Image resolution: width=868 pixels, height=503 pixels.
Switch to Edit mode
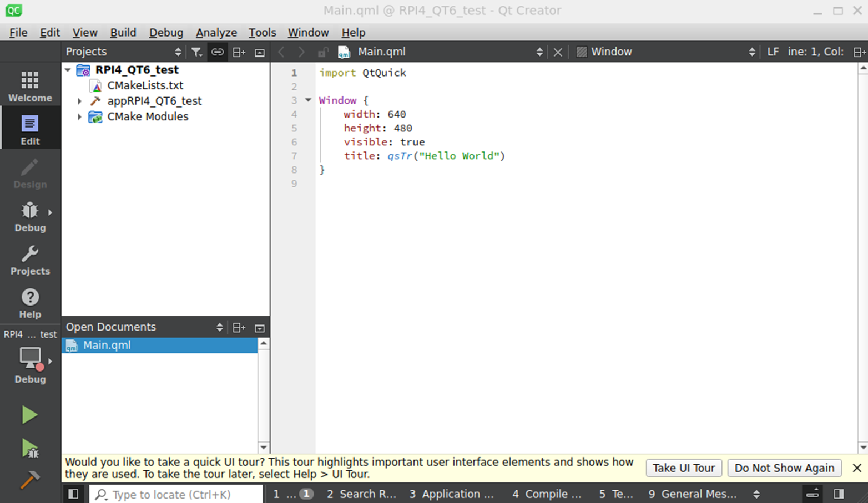point(30,130)
